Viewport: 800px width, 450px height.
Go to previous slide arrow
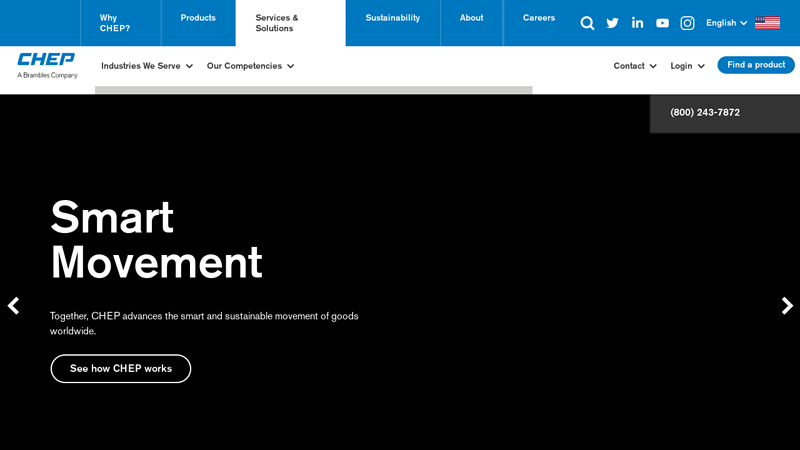pos(13,306)
